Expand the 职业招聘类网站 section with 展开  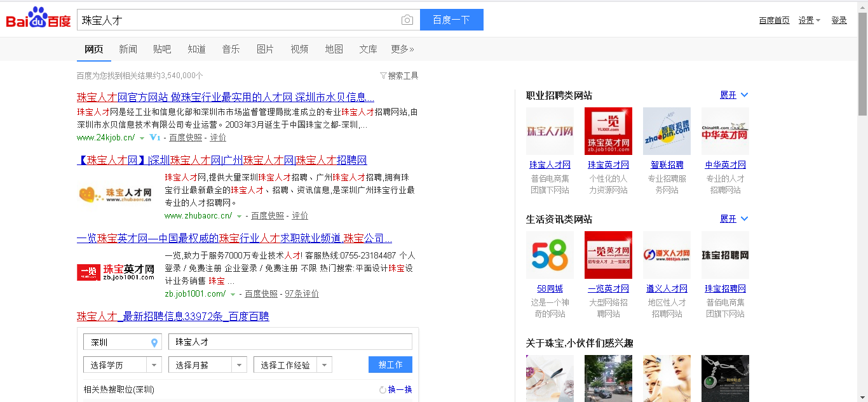coord(734,95)
